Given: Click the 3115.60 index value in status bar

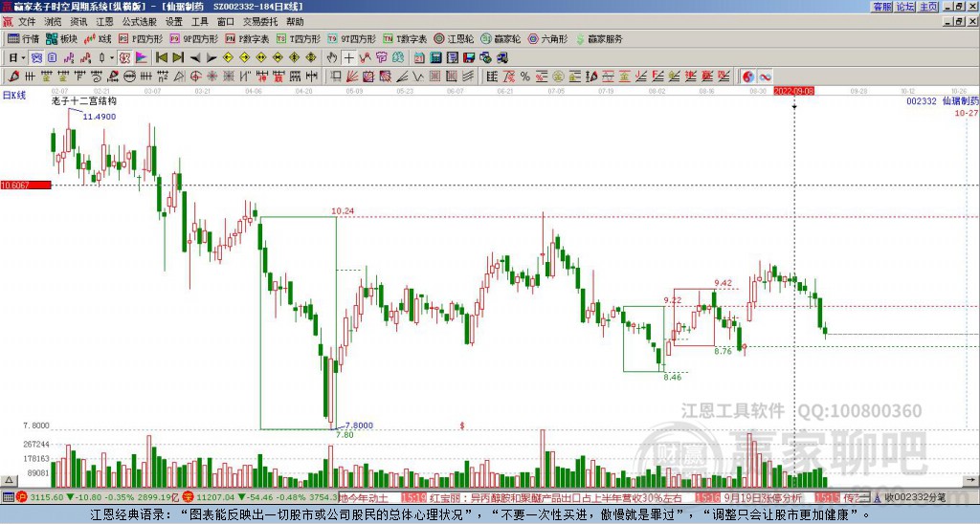Looking at the screenshot, I should point(47,498).
